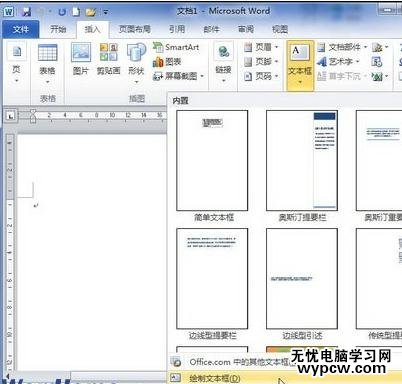
Task: Select the 插入 insert tab
Action: click(92, 29)
